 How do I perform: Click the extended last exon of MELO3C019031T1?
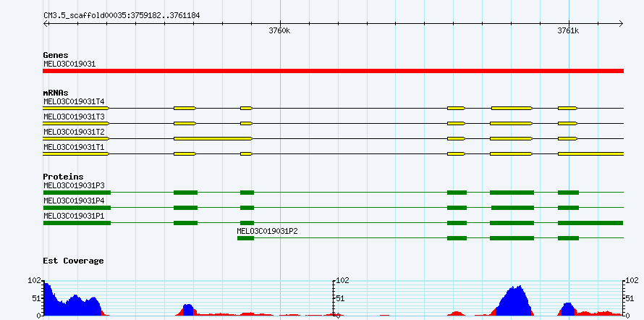click(x=590, y=154)
